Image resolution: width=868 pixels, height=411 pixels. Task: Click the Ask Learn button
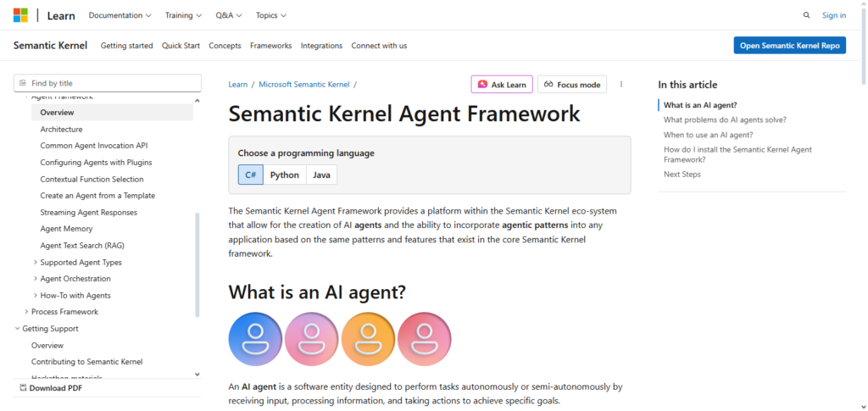click(502, 84)
